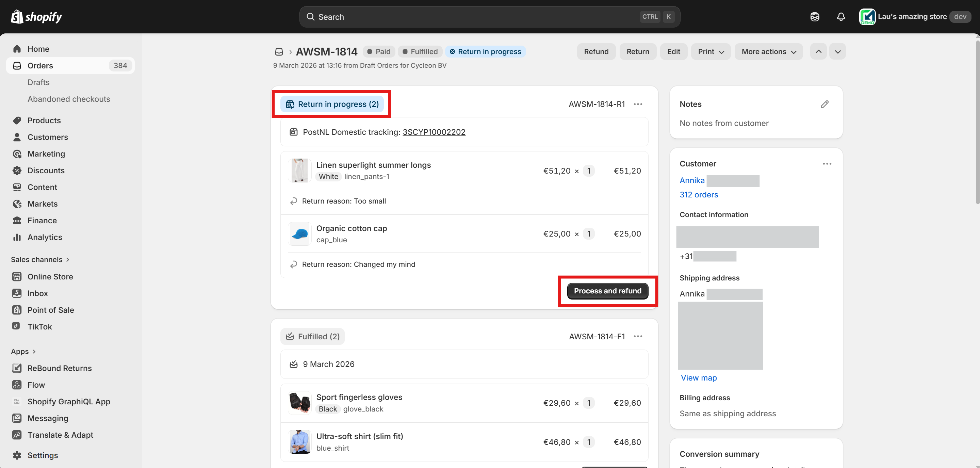Click the Search input field
This screenshot has width=980, height=468.
pos(476,17)
